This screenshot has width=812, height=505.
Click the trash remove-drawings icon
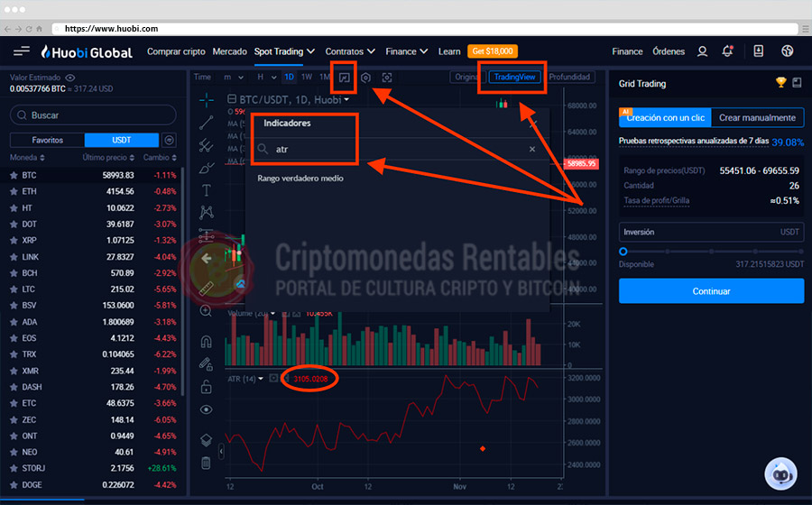[206, 463]
